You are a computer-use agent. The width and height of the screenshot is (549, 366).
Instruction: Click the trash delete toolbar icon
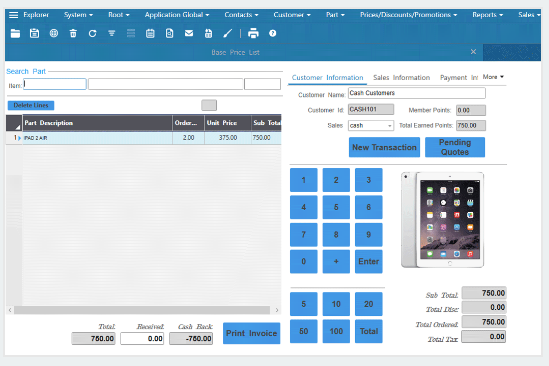(x=73, y=34)
